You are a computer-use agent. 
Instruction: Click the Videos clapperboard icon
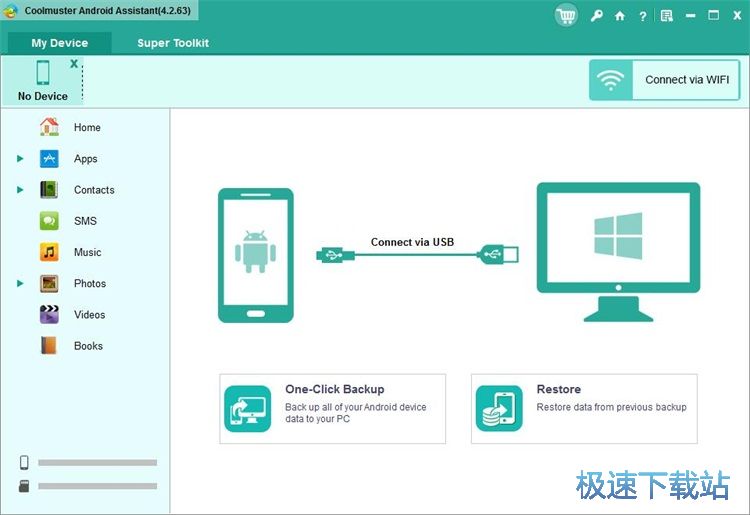pyautogui.click(x=49, y=315)
